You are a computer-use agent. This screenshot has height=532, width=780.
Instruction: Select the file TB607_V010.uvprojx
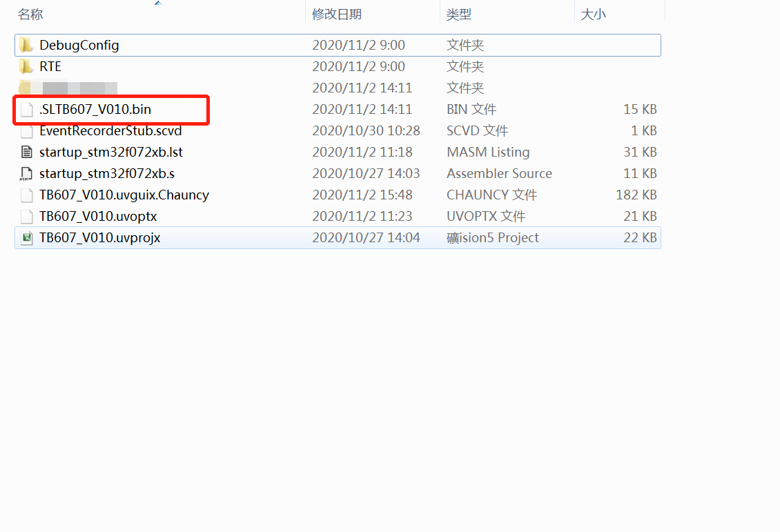click(x=99, y=237)
